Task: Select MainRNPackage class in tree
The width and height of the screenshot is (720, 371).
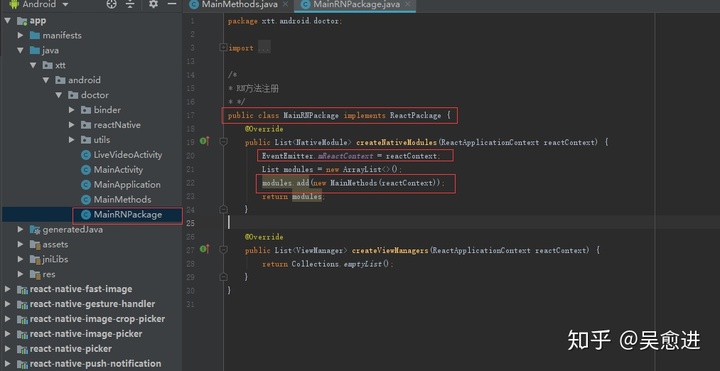Action: tap(128, 214)
